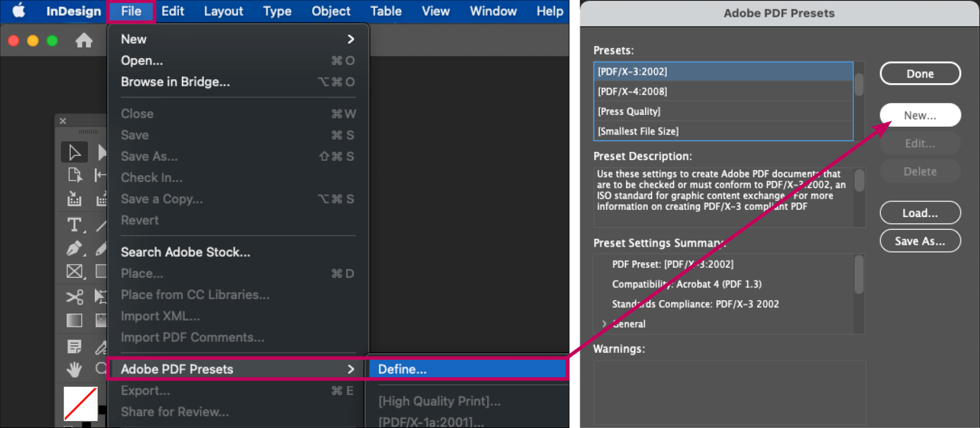Expand the New submenu arrow

pos(351,39)
